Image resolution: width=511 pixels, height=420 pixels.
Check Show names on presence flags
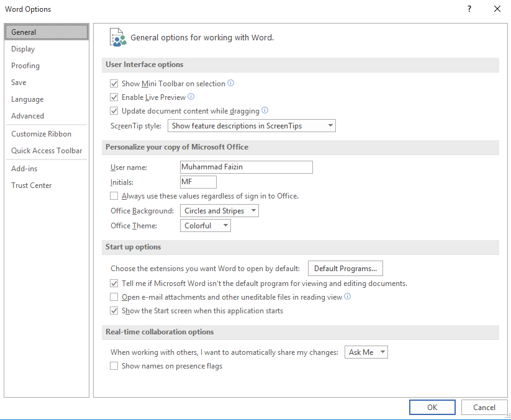(x=114, y=366)
